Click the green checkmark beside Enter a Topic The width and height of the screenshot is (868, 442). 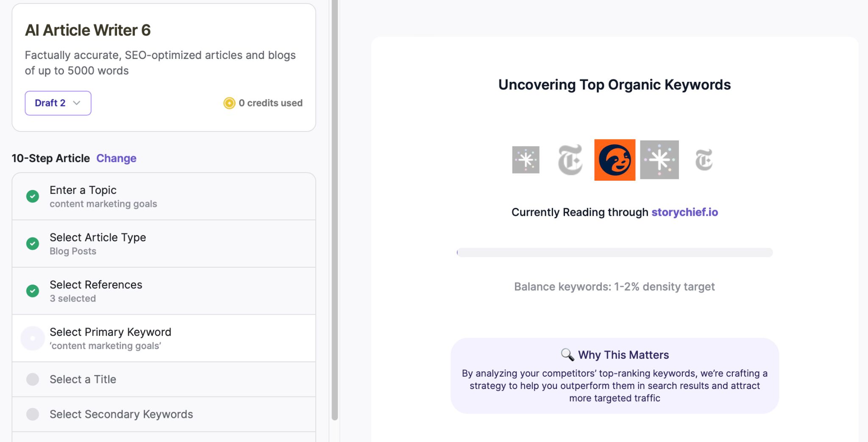coord(33,196)
